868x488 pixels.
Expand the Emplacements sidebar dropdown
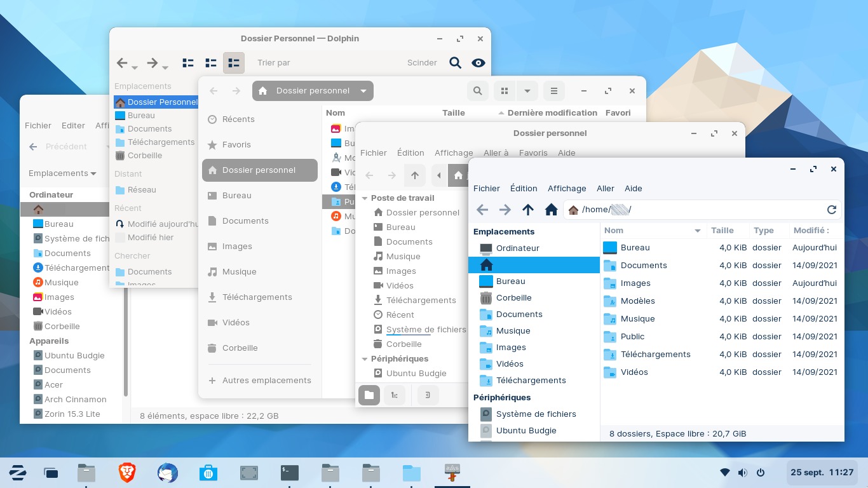(x=62, y=173)
